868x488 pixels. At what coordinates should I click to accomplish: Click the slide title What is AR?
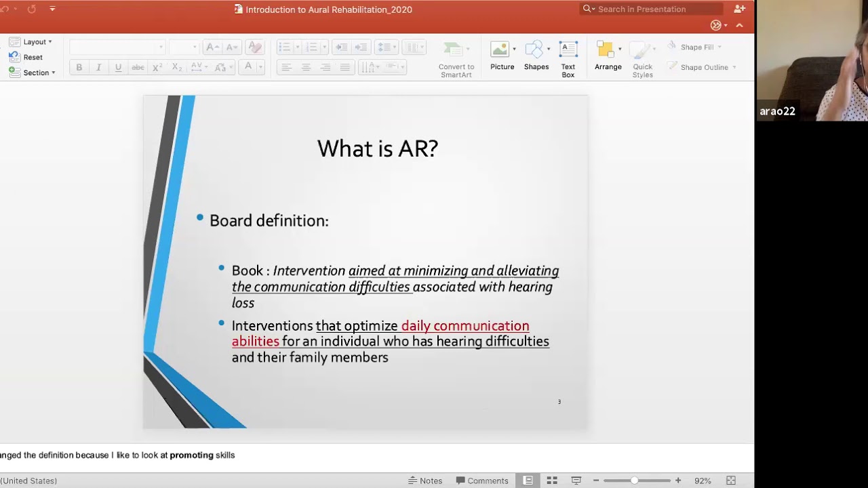click(x=378, y=148)
